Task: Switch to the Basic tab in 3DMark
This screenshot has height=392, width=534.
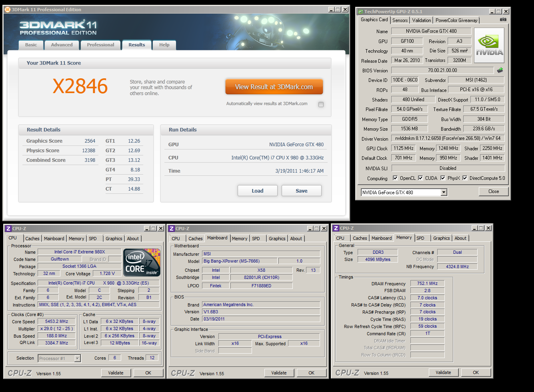Action: pyautogui.click(x=31, y=45)
